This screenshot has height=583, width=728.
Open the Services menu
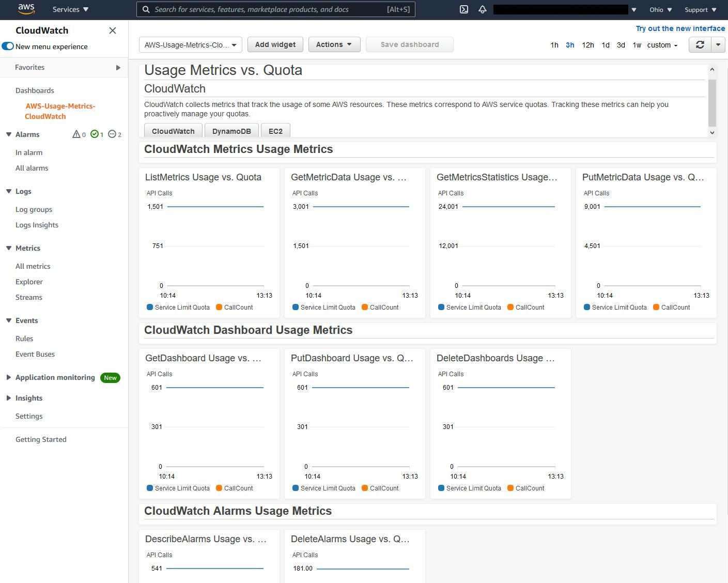coord(70,9)
